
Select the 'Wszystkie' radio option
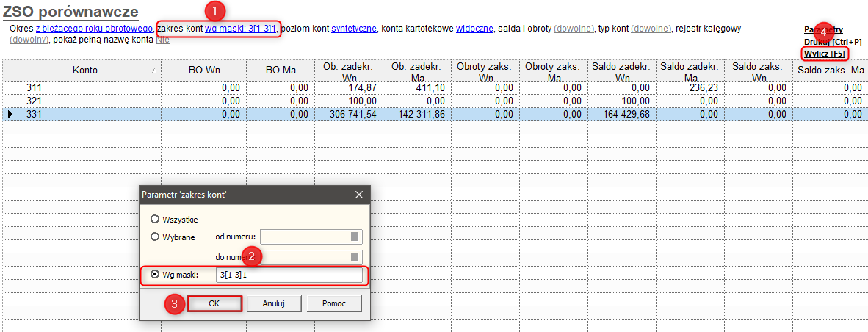pos(175,219)
